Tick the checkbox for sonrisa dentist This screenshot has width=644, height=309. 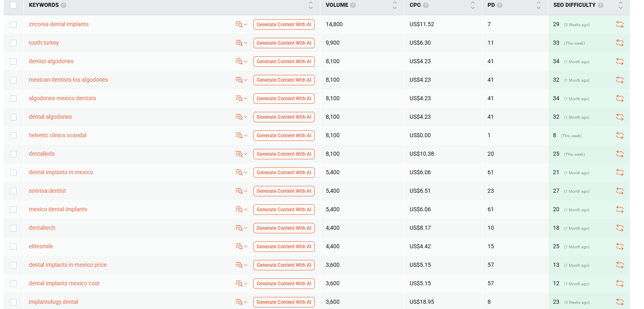click(x=13, y=191)
